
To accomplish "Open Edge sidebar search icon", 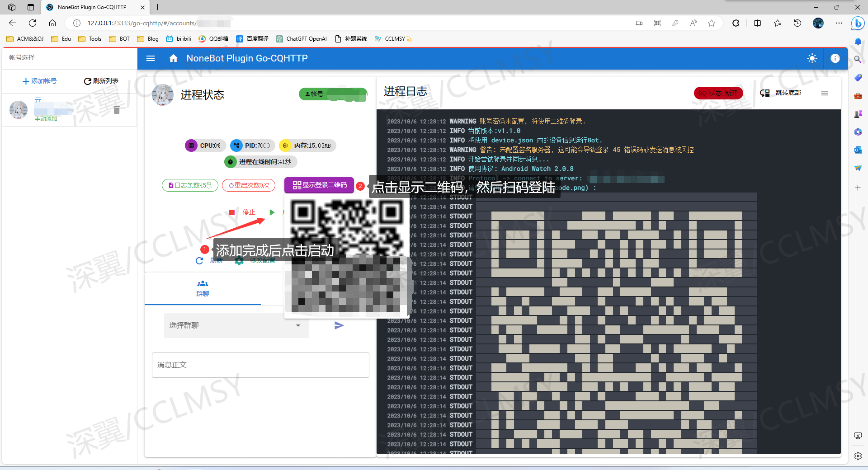I will [858, 60].
